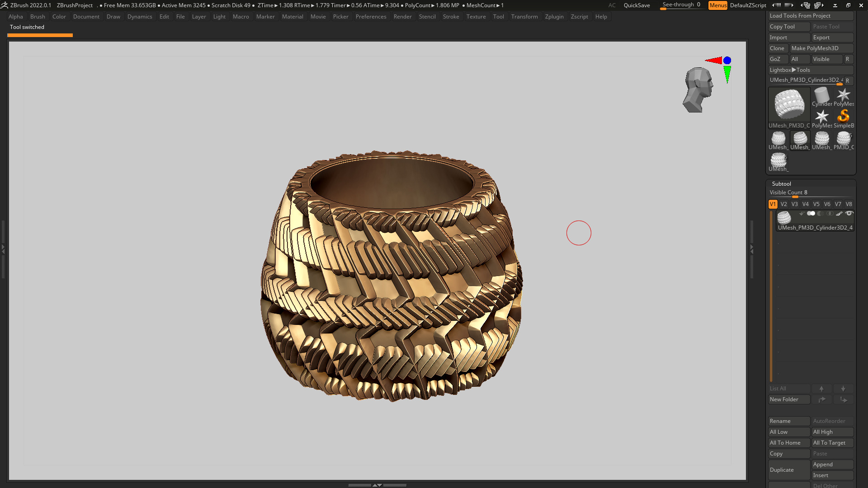868x488 pixels.
Task: Adjust Visible Count slider
Action: coord(811,193)
